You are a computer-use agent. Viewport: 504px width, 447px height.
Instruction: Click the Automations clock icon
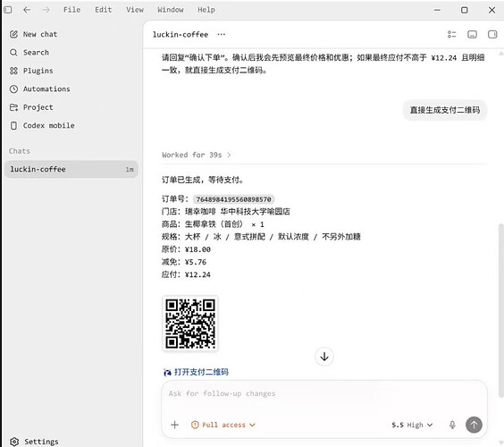(x=13, y=89)
